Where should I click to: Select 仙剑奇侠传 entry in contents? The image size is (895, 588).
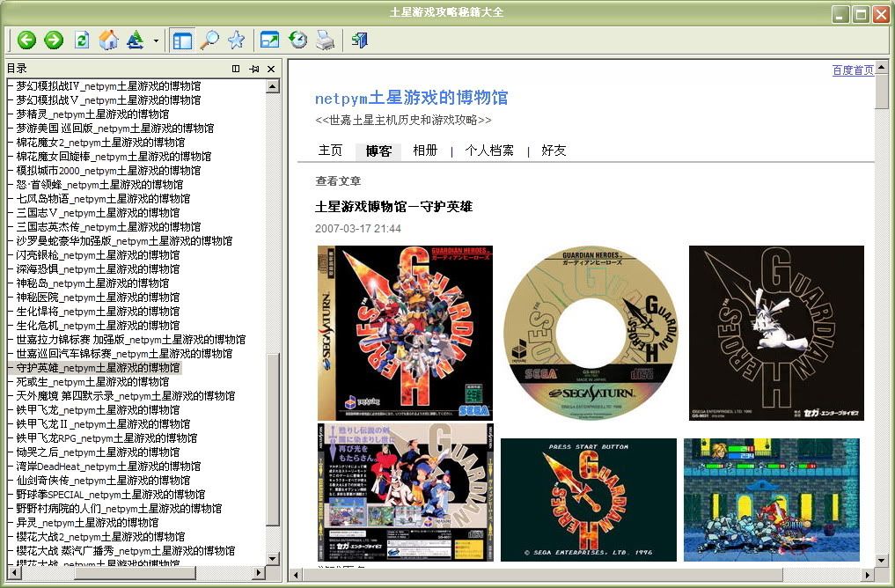(103, 480)
